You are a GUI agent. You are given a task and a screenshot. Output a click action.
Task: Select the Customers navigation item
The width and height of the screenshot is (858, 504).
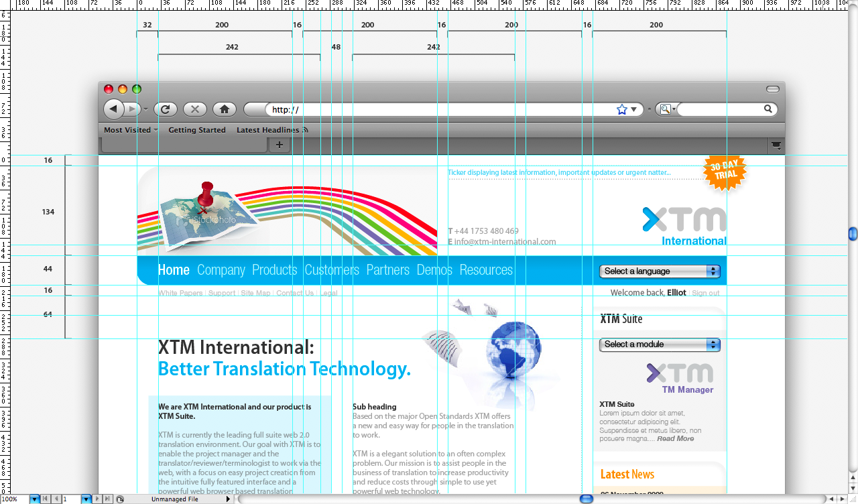pyautogui.click(x=332, y=270)
